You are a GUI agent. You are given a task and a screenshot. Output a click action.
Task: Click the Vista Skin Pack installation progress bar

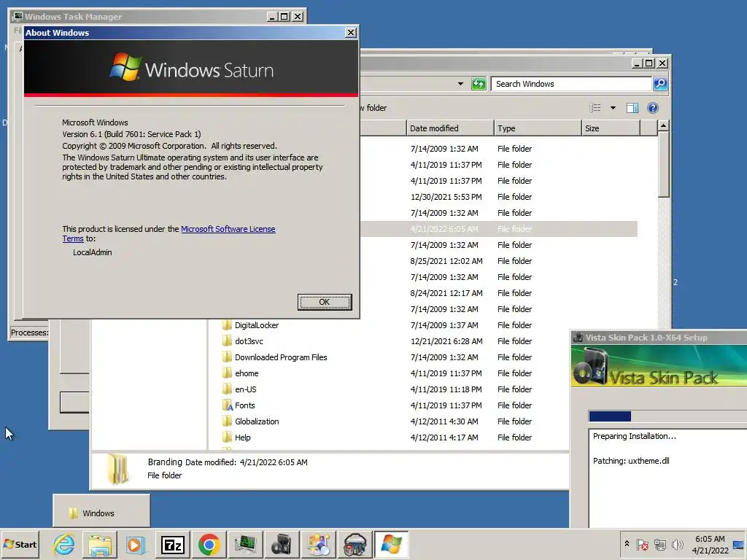point(668,416)
